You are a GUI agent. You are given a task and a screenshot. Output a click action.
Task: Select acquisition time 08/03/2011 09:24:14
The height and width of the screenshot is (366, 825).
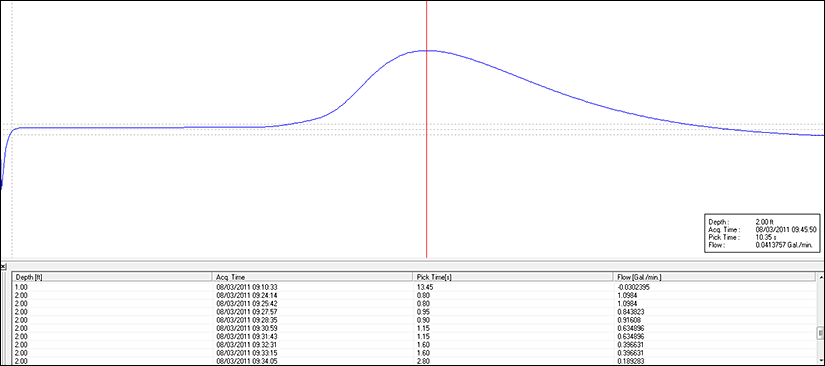[247, 296]
